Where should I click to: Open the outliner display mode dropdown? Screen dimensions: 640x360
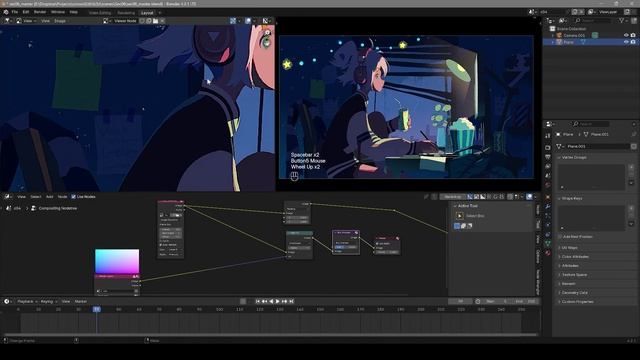[563, 20]
